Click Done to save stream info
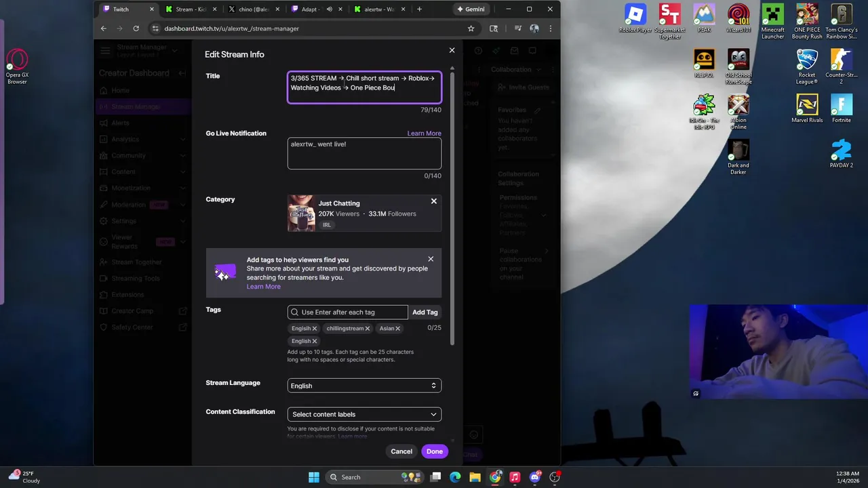 tap(435, 451)
